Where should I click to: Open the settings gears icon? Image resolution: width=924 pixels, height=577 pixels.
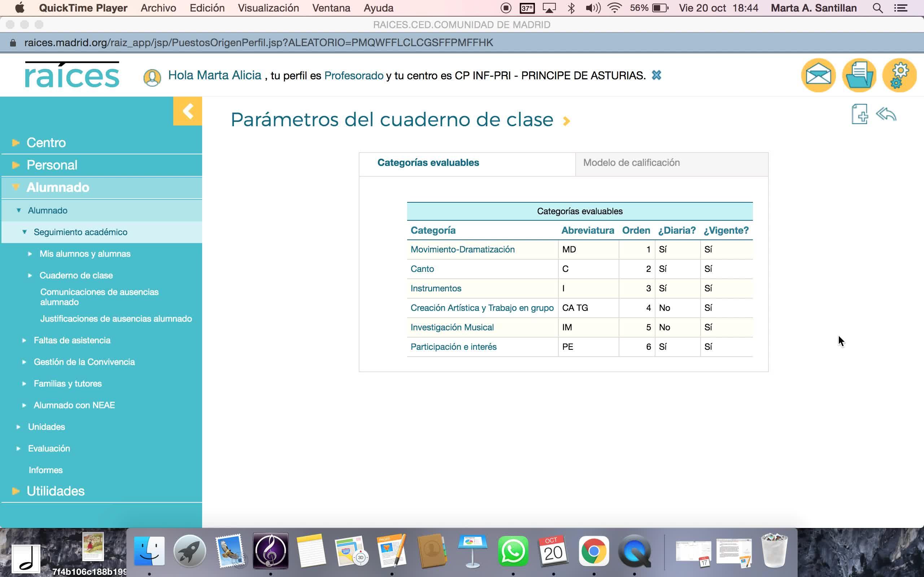[x=899, y=75]
